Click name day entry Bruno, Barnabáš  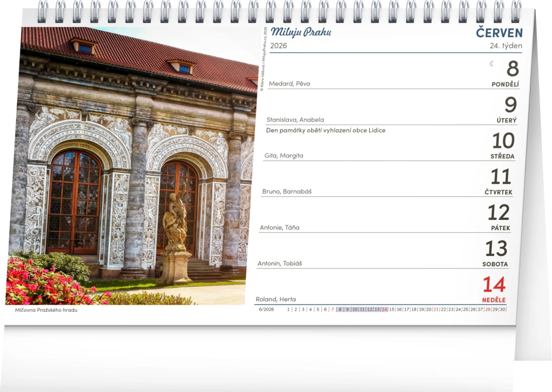click(x=287, y=191)
